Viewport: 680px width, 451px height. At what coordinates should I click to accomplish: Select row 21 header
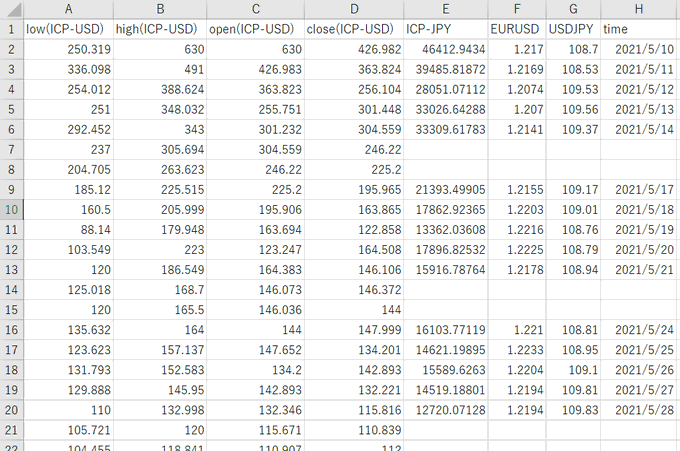(12, 430)
